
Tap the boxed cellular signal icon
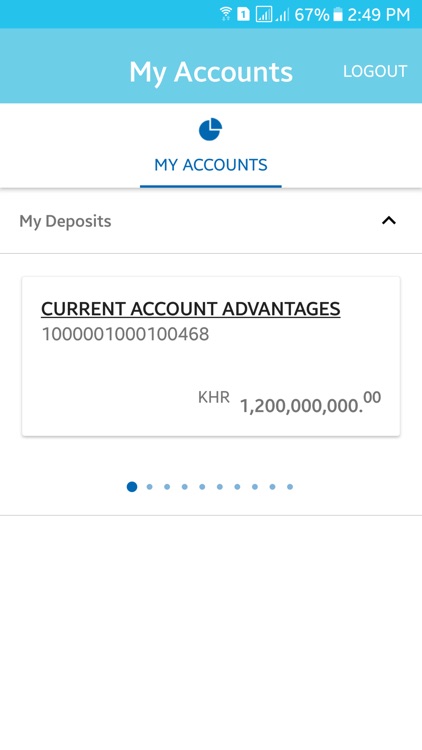click(x=264, y=15)
